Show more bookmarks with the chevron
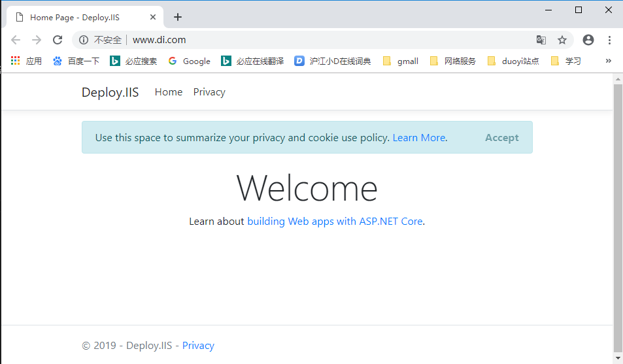623x364 pixels. click(609, 61)
